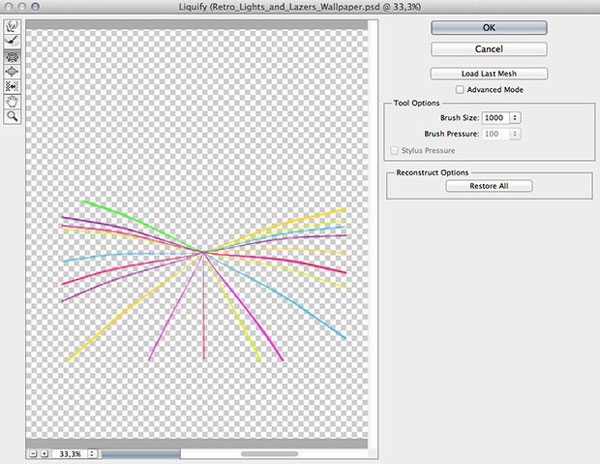The height and width of the screenshot is (464, 600).
Task: Click the 'Reconstruct Options' group label
Action: [x=432, y=173]
